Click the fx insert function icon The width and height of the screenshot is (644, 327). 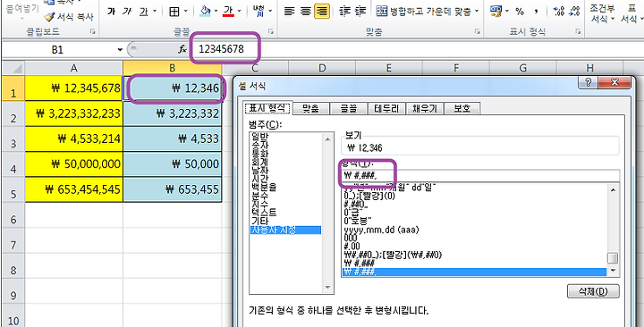pyautogui.click(x=182, y=49)
